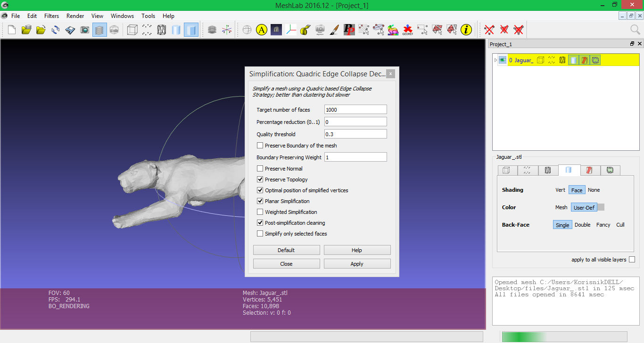The width and height of the screenshot is (644, 343).
Task: Enable the Weighted Simplification checkbox
Action: click(260, 212)
